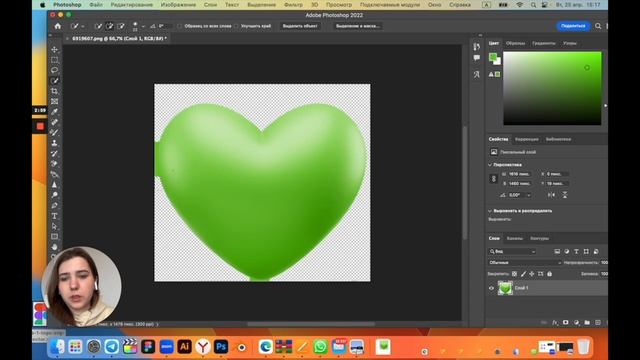Select the Move tool

click(x=54, y=49)
